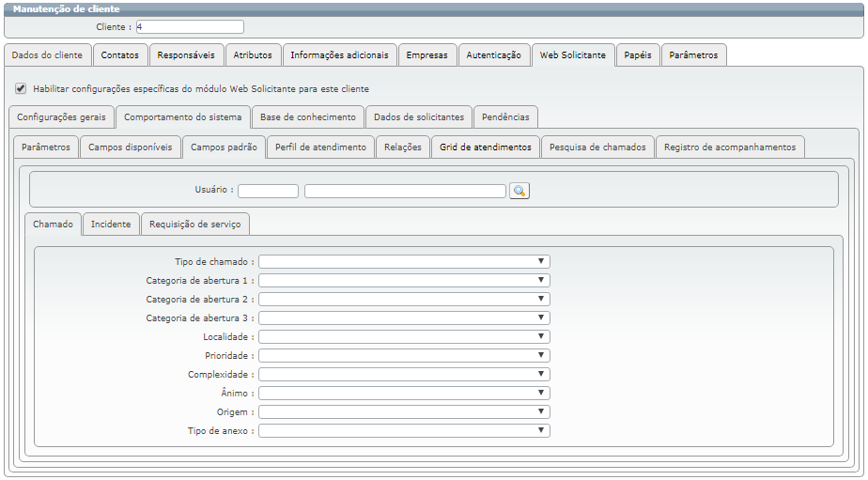
Task: Expand the Localidade dropdown
Action: click(404, 337)
